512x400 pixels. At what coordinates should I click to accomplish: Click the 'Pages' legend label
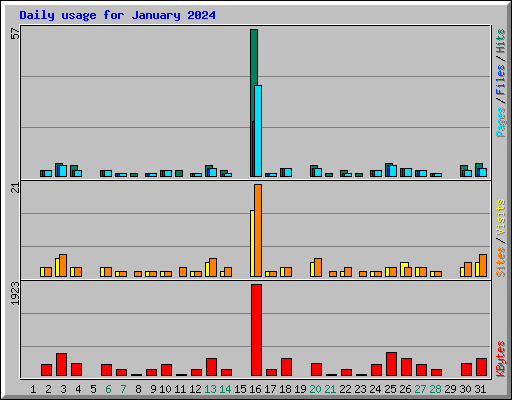[x=500, y=122]
